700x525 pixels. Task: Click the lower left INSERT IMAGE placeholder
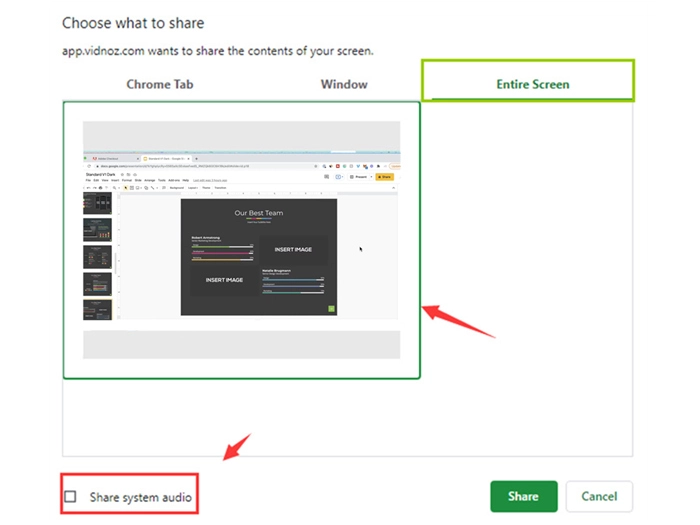224,280
